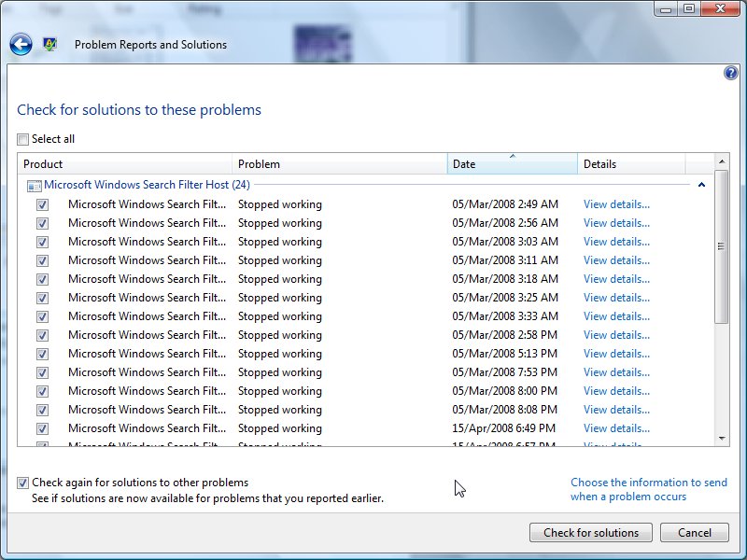View details for the 3:33 AM report
Image resolution: width=747 pixels, height=560 pixels.
pos(616,316)
